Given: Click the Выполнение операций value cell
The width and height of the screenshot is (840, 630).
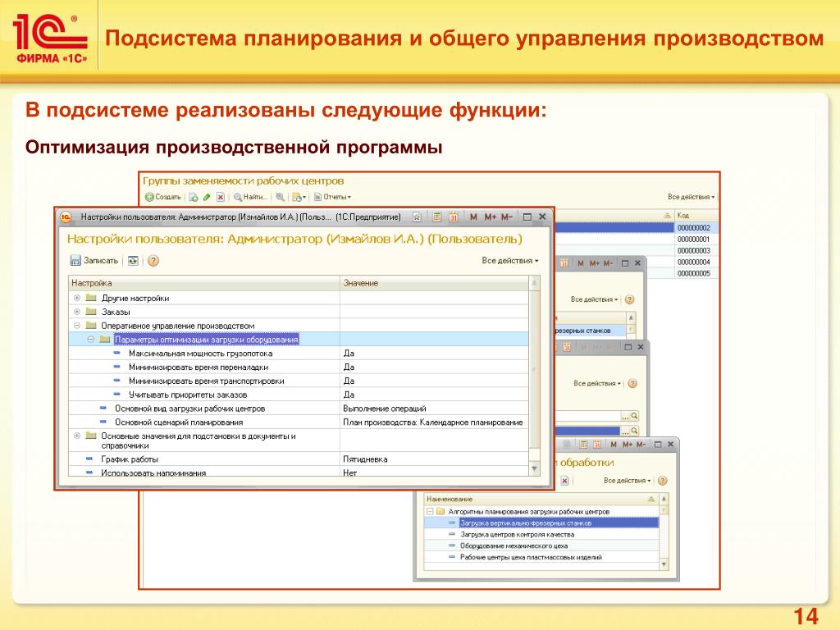Looking at the screenshot, I should (x=434, y=409).
